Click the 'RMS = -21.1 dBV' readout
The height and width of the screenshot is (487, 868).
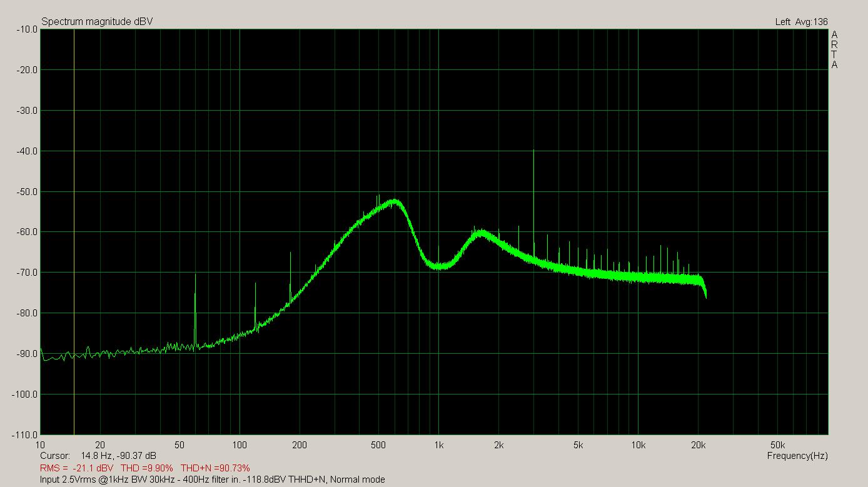pos(77,468)
